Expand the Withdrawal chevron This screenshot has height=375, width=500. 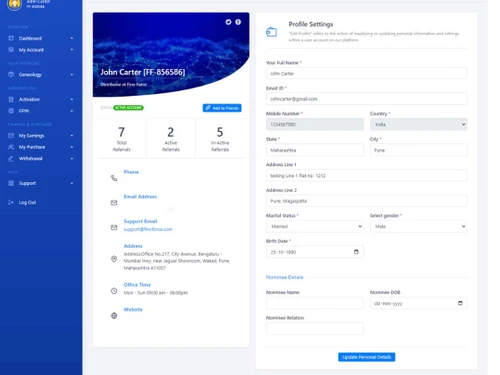(x=72, y=158)
